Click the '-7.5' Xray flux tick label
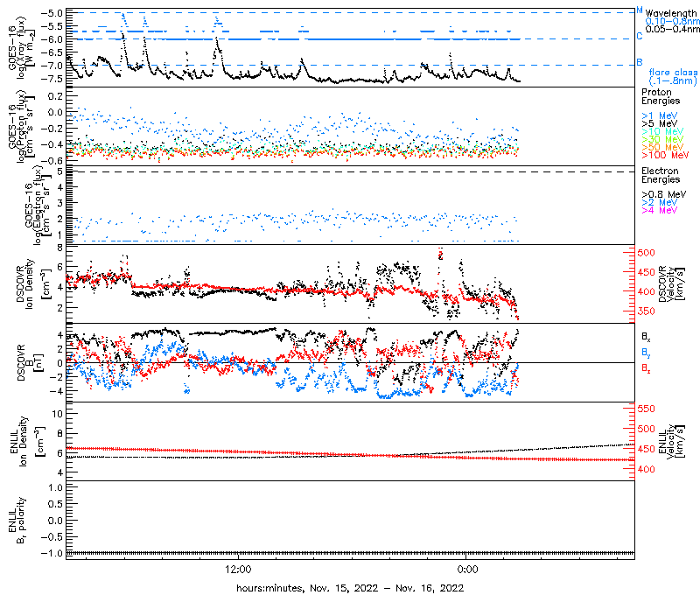The image size is (700, 595). click(52, 79)
